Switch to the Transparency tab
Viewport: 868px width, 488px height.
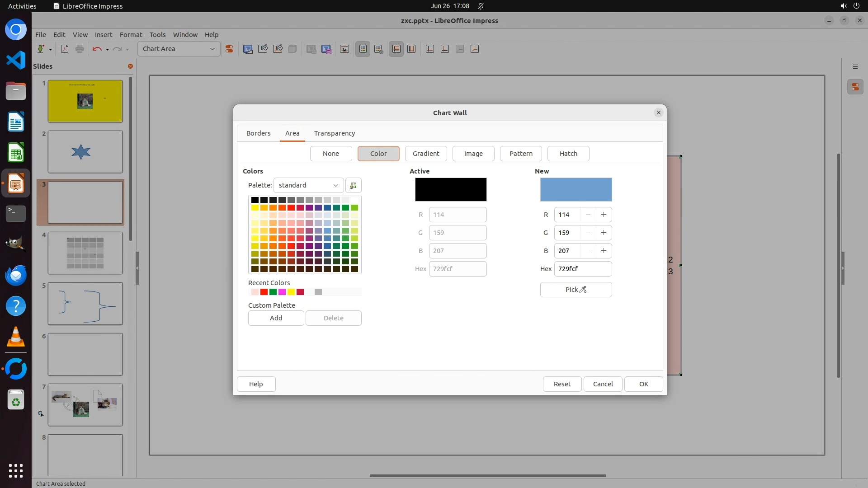click(334, 133)
